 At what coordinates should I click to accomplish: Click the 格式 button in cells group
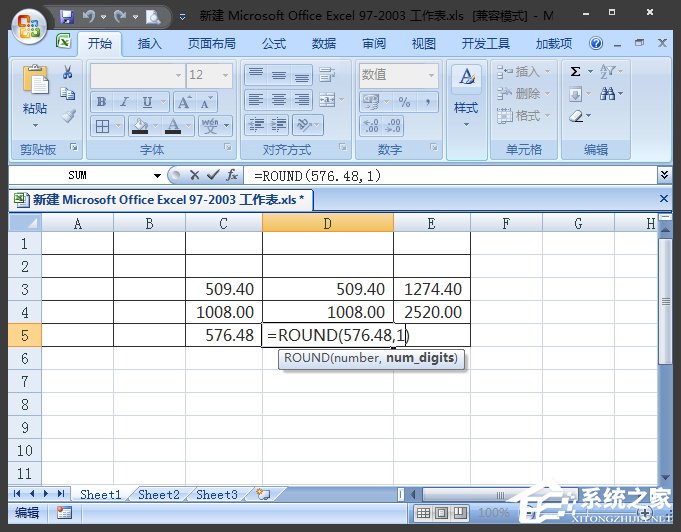pos(520,116)
